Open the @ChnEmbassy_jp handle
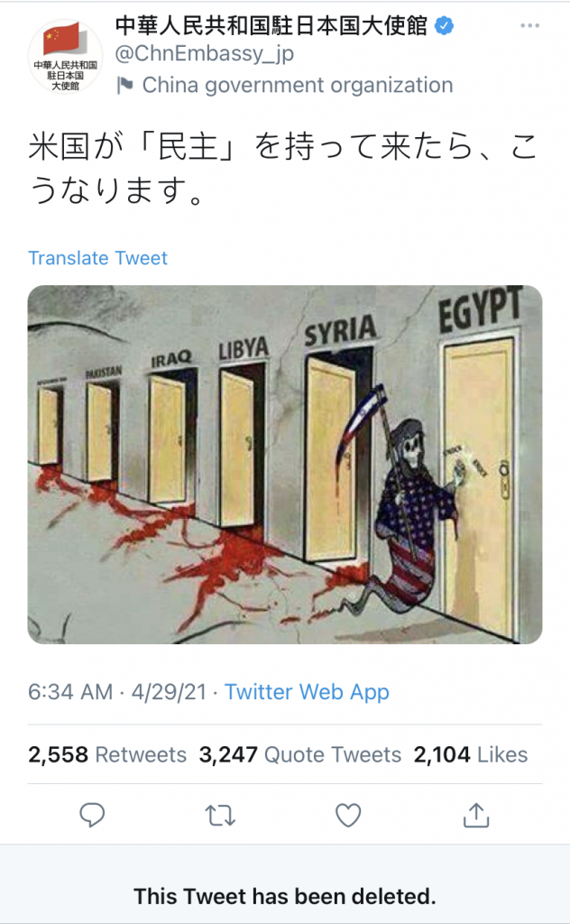570x924 pixels. coord(205,53)
